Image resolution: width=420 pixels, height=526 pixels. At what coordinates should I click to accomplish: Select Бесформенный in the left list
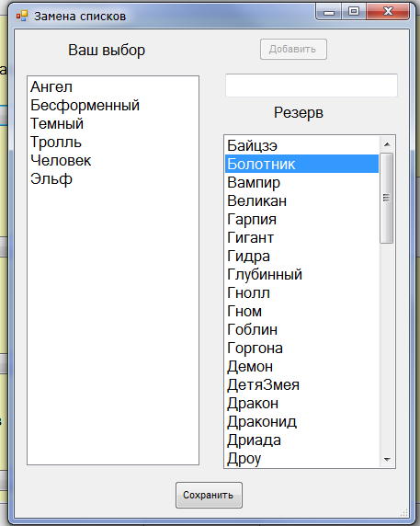113,106
